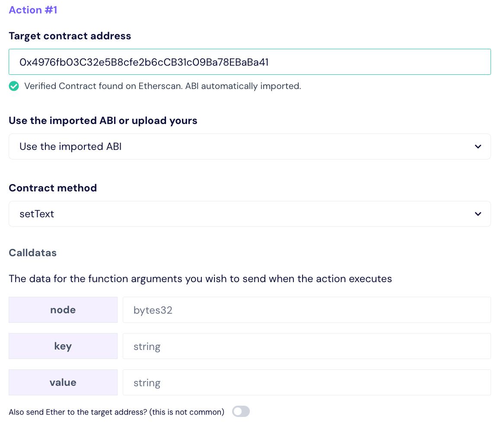Click the node bytes32 input field
Screen dimensions: 504x426
pos(306,310)
